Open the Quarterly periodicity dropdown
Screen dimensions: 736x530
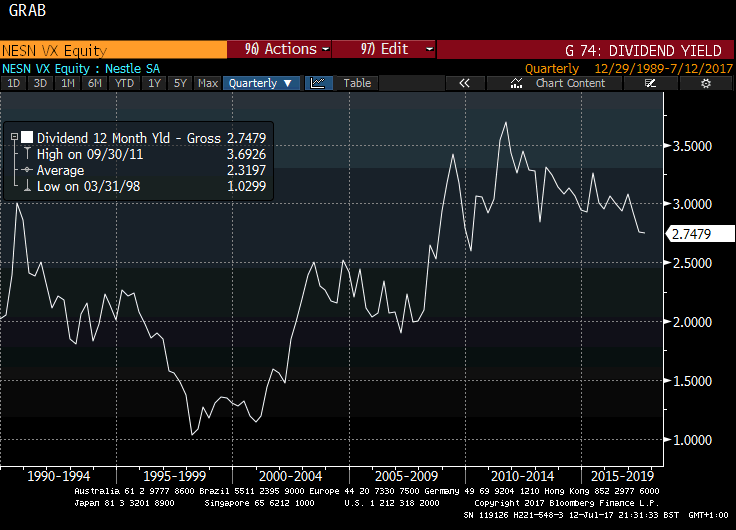click(x=262, y=84)
